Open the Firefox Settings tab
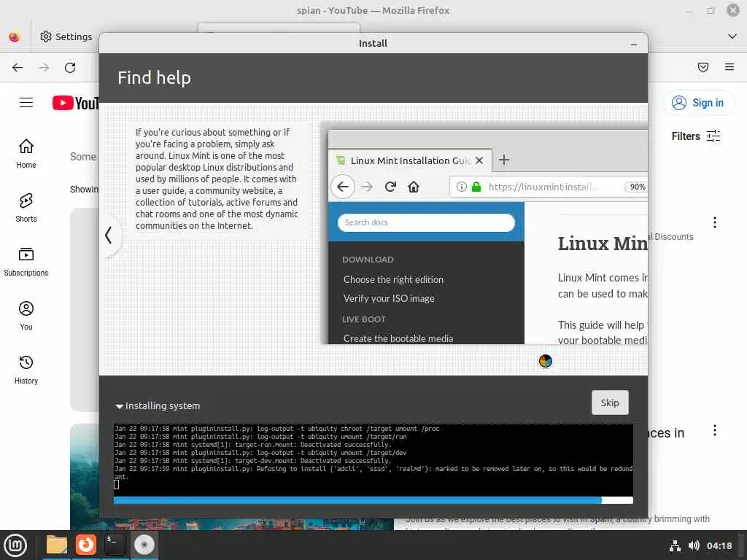 pos(66,36)
